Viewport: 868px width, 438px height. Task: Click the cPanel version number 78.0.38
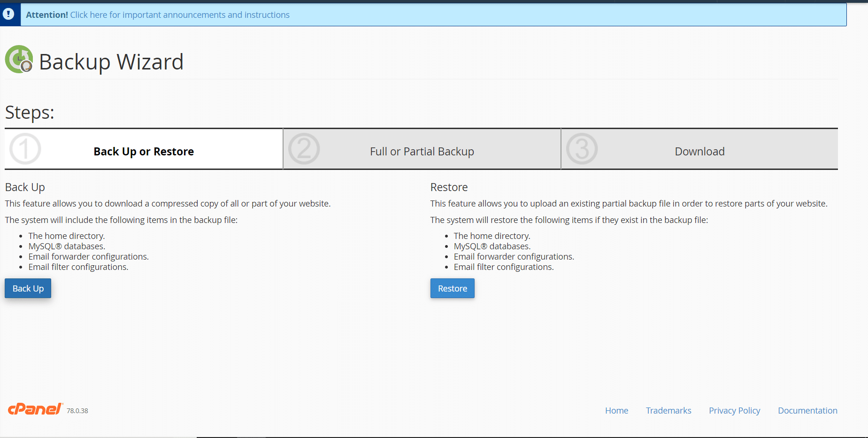(x=77, y=411)
